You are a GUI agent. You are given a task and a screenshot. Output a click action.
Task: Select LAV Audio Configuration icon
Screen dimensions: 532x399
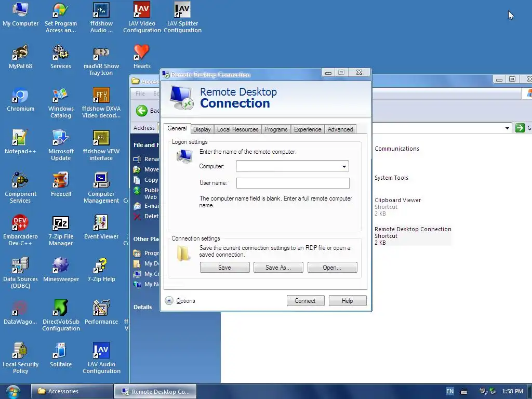tap(101, 358)
